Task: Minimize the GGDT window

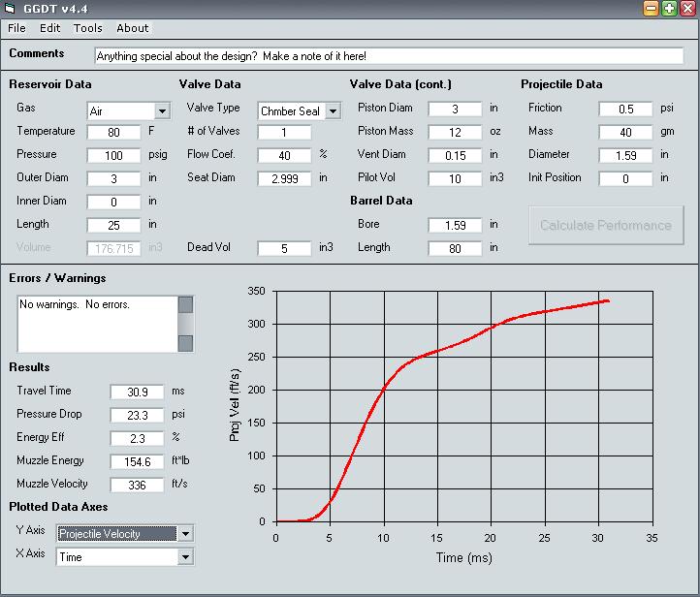Action: pos(652,9)
